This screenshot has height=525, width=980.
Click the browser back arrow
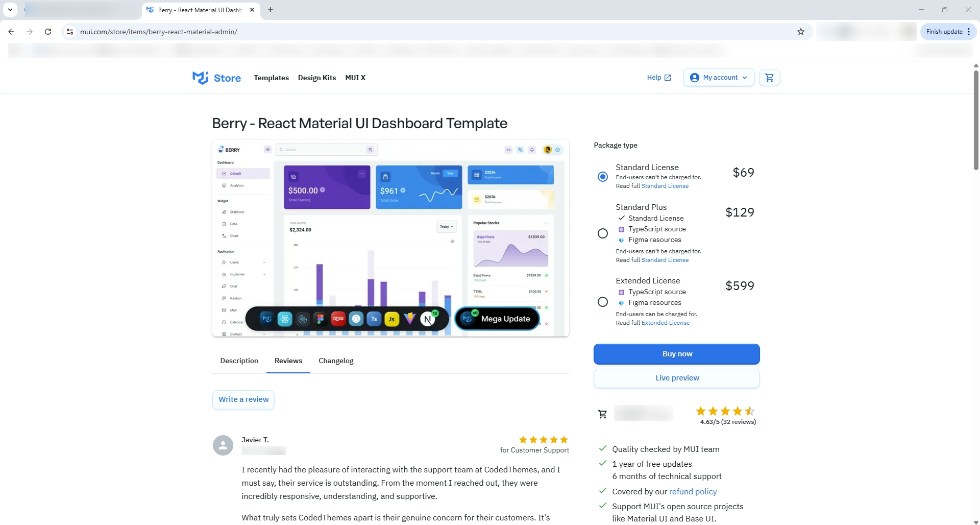tap(11, 32)
